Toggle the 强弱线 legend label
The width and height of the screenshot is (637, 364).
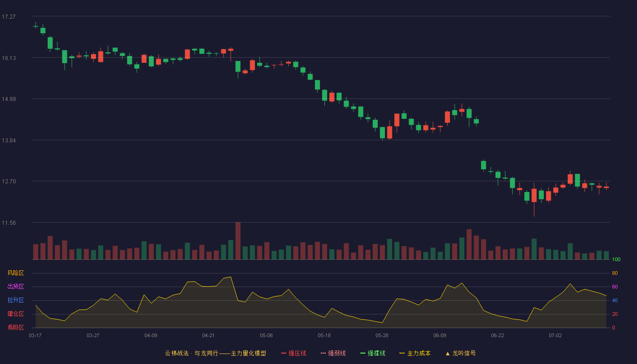[337, 353]
